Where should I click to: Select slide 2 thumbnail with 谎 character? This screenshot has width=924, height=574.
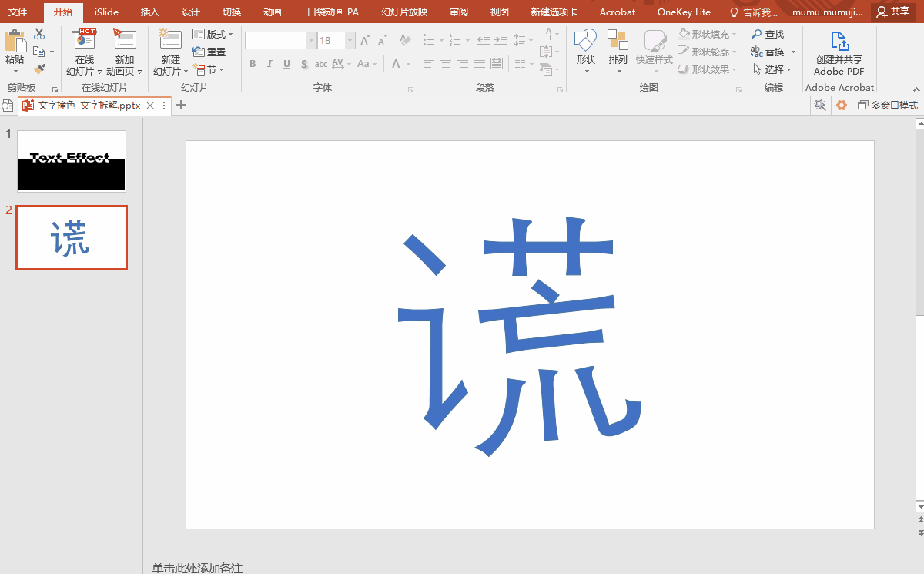coord(72,238)
